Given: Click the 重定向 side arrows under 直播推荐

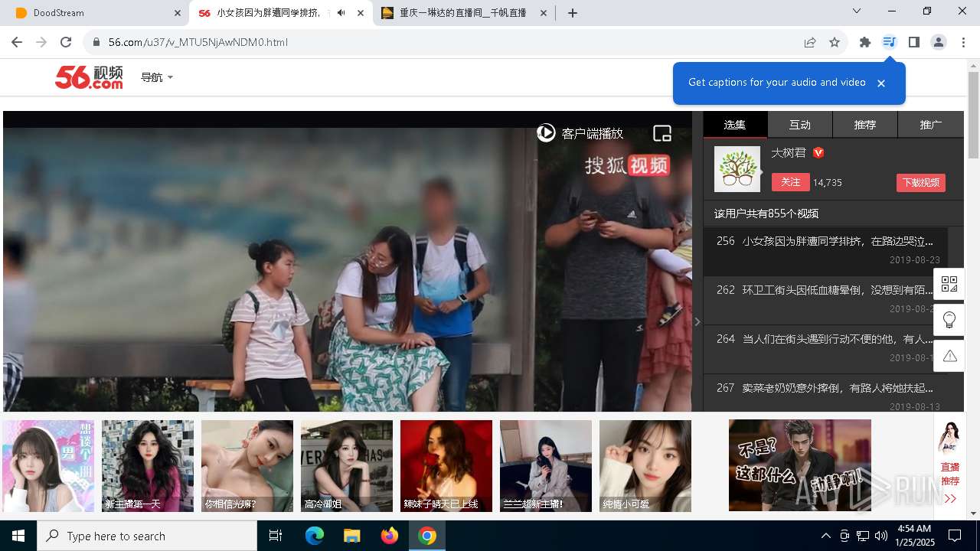Looking at the screenshot, I should [950, 499].
